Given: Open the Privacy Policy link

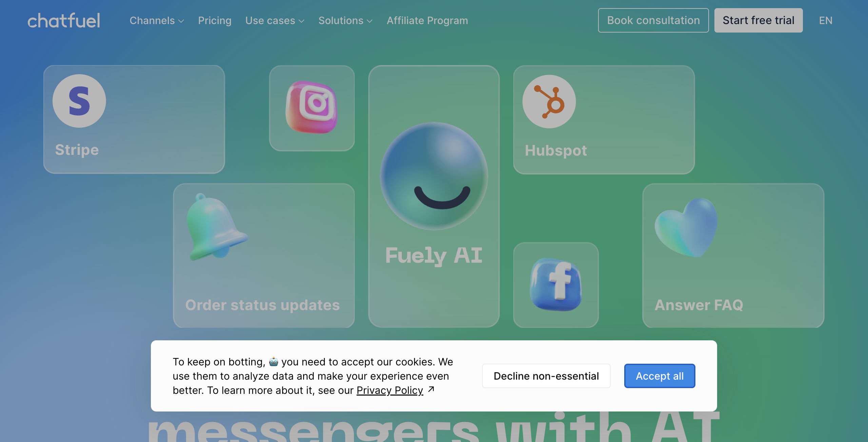Looking at the screenshot, I should [390, 390].
